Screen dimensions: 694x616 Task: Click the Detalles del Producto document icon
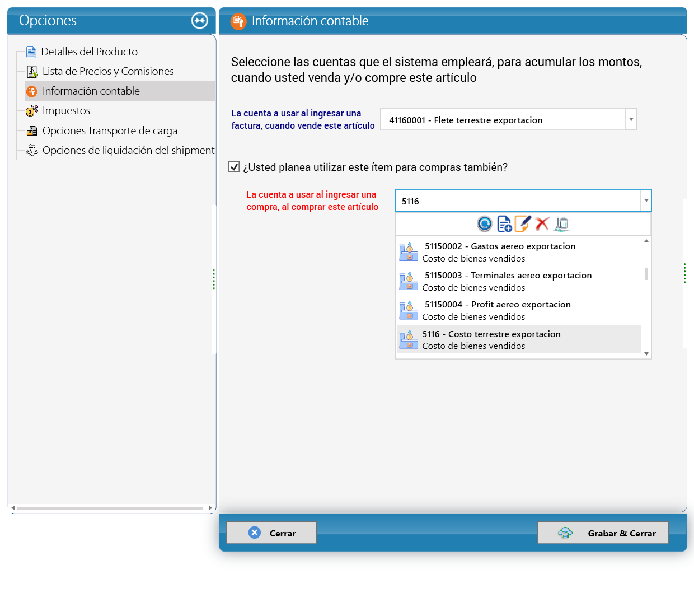(31, 52)
